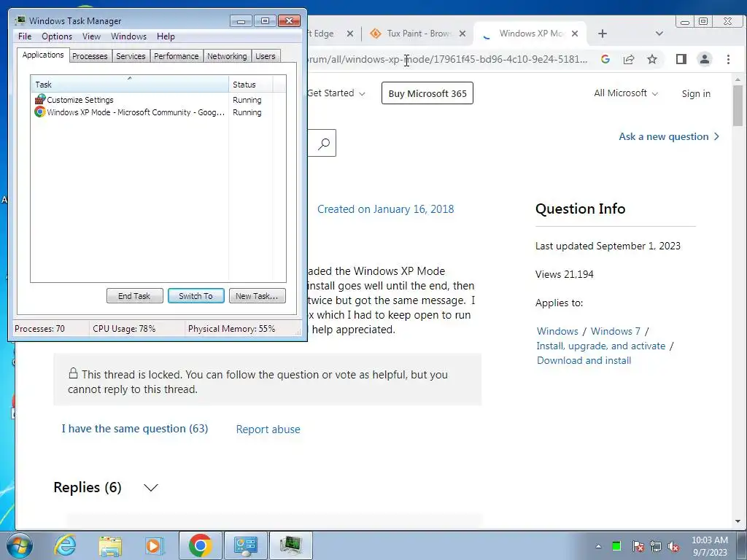Open Windows Explorer folder icon on taskbar

click(x=110, y=545)
